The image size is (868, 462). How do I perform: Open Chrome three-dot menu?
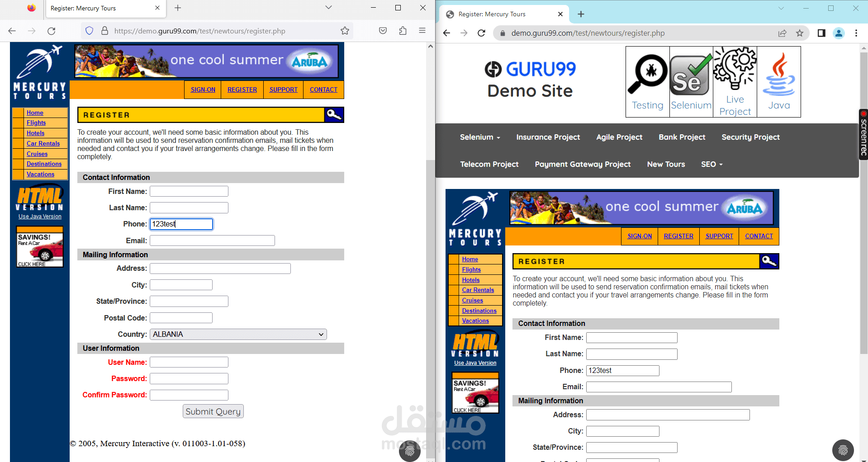click(856, 33)
